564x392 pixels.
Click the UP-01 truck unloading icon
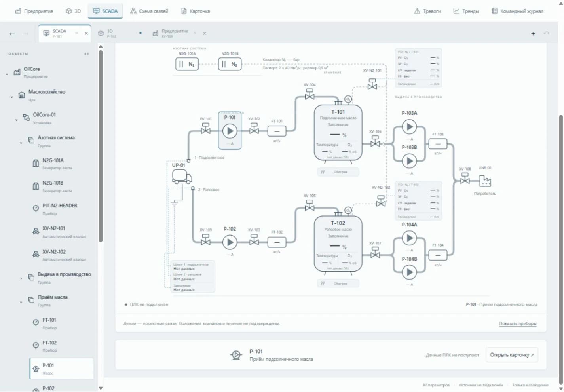(182, 176)
